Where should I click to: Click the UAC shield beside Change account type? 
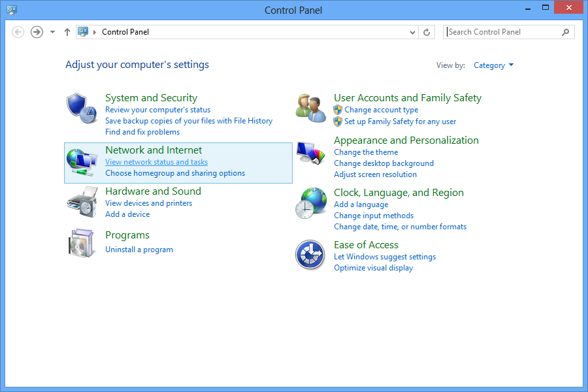[x=338, y=110]
